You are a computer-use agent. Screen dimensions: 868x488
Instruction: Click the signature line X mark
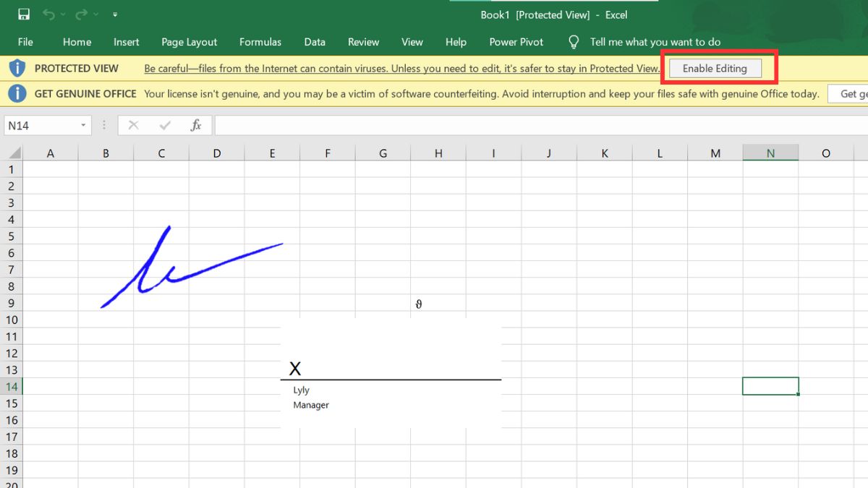(295, 369)
